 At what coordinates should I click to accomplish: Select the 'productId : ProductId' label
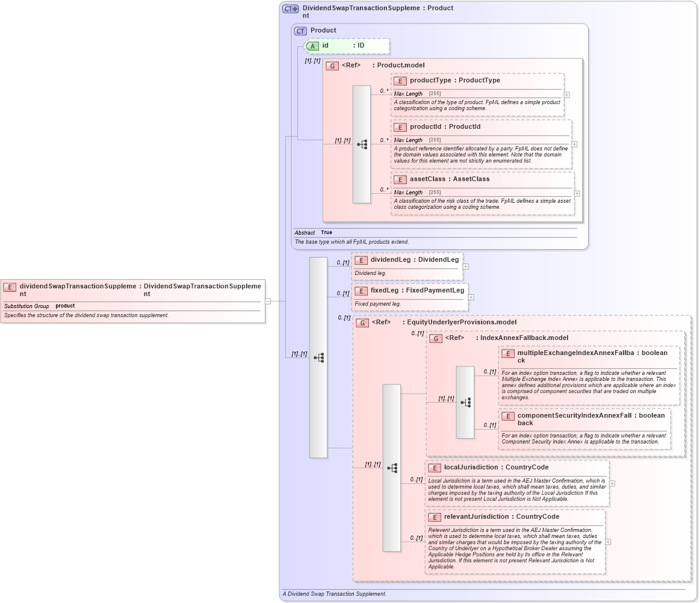(445, 127)
